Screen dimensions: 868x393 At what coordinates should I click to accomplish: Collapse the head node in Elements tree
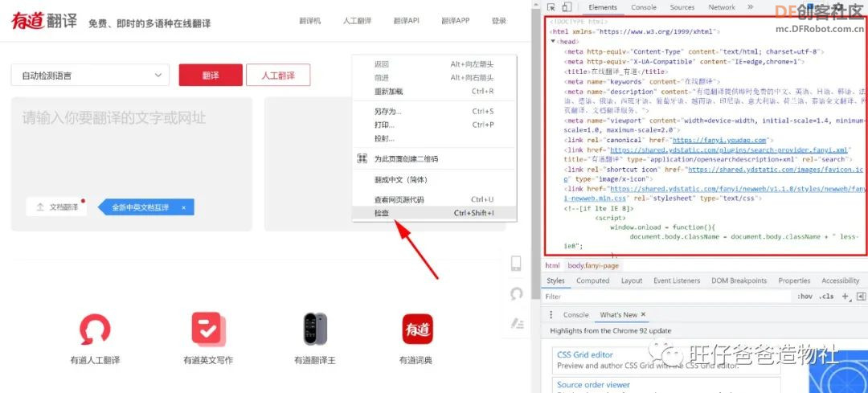point(553,42)
